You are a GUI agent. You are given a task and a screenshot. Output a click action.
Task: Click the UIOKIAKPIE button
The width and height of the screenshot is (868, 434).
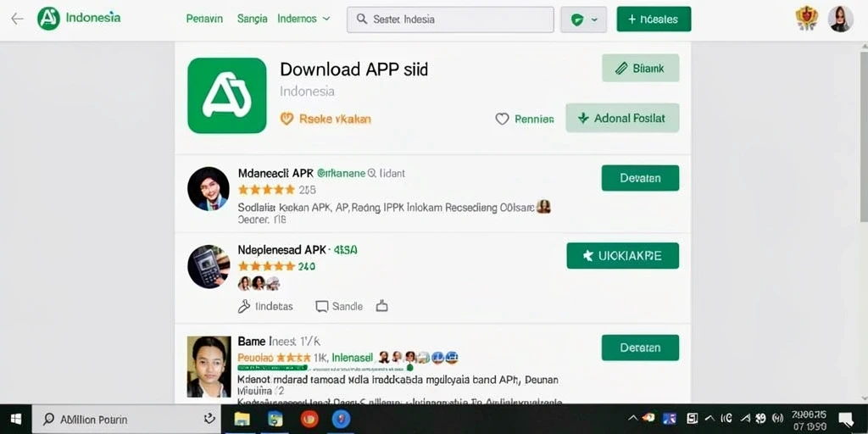point(623,256)
